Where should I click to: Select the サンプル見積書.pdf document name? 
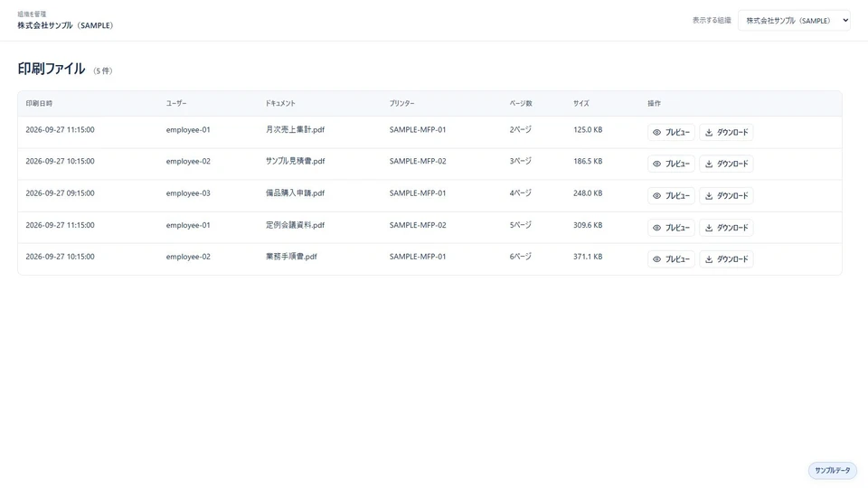pos(295,161)
